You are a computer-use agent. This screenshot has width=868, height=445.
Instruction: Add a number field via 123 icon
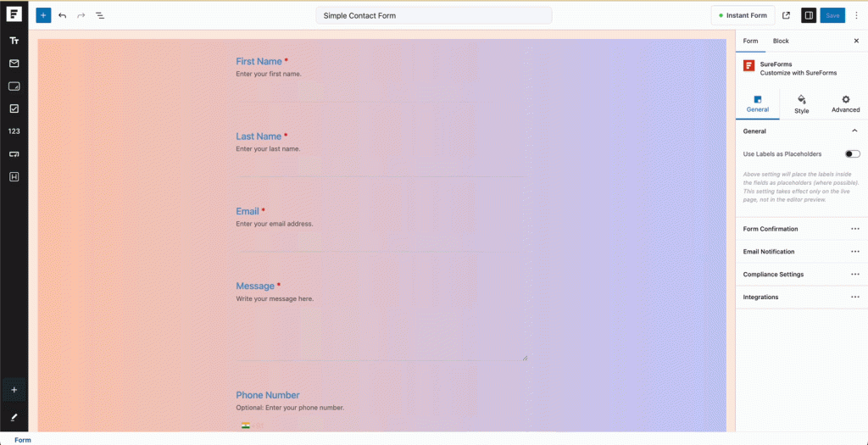click(x=14, y=131)
